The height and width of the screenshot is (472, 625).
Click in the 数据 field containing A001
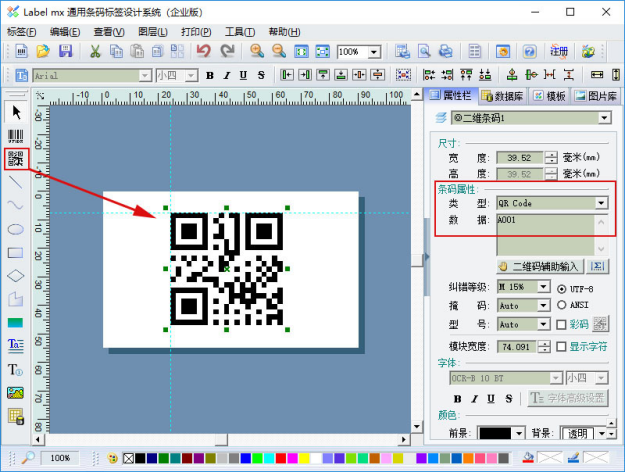(546, 234)
